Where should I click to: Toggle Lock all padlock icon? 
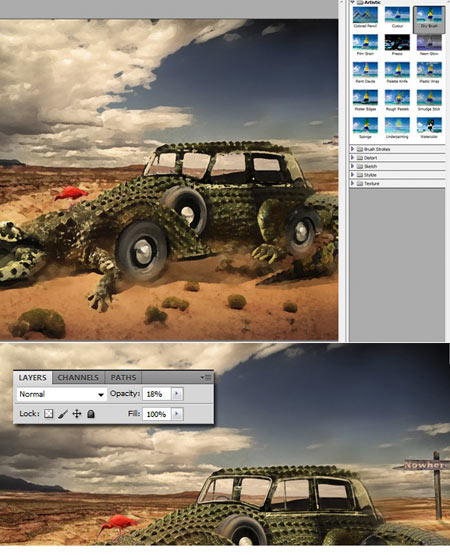click(91, 414)
